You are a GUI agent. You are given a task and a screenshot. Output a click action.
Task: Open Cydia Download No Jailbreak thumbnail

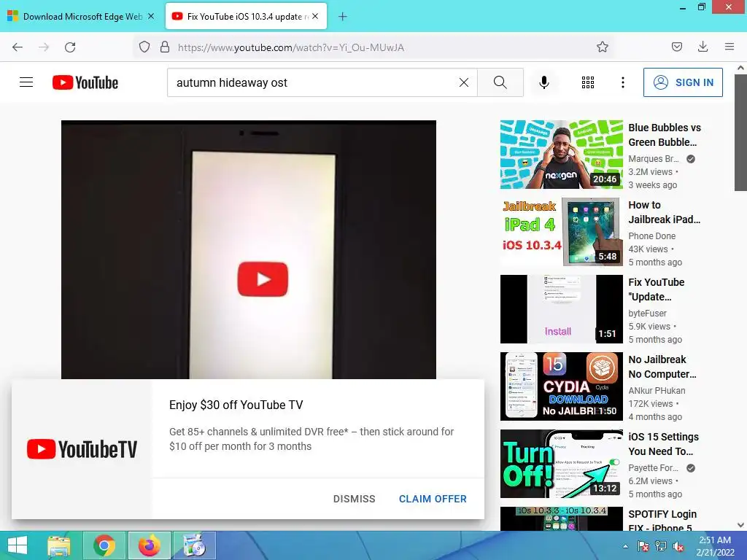pyautogui.click(x=561, y=386)
